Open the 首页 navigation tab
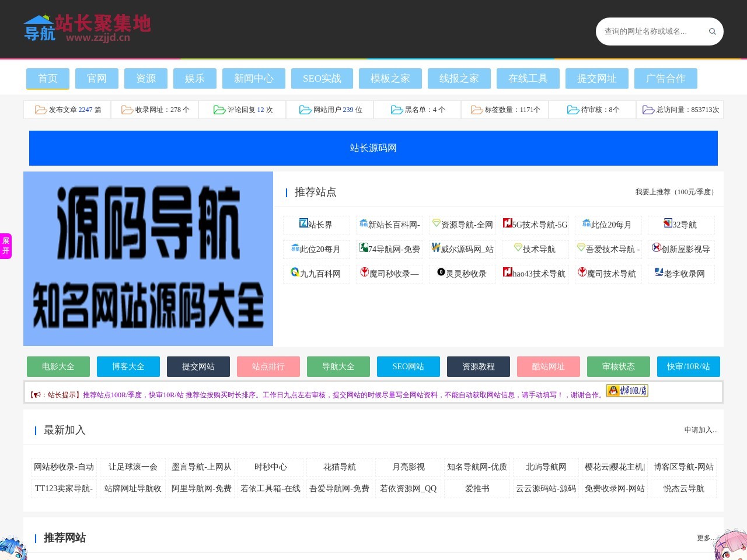Screen dimensions: 747x560 tap(48, 79)
